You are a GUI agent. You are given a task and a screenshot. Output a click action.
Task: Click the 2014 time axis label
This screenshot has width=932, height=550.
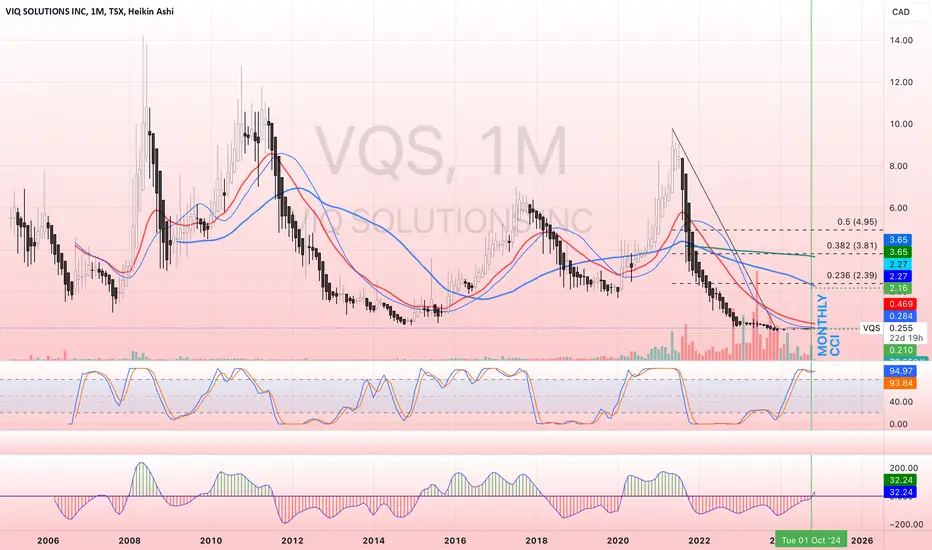(x=374, y=540)
